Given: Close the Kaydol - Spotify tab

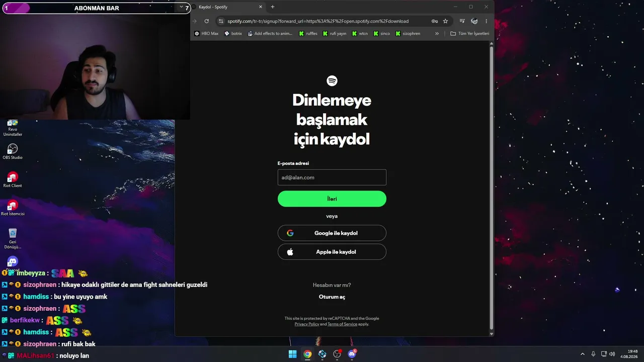Looking at the screenshot, I should (261, 7).
